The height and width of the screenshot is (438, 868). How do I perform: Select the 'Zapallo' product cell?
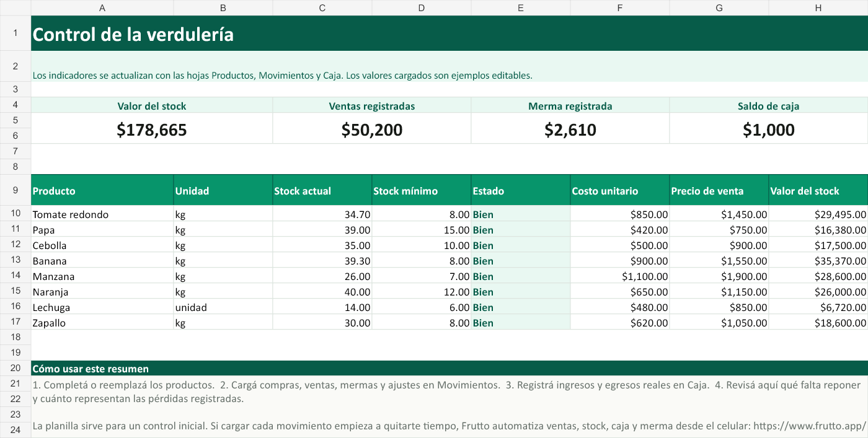(x=102, y=322)
